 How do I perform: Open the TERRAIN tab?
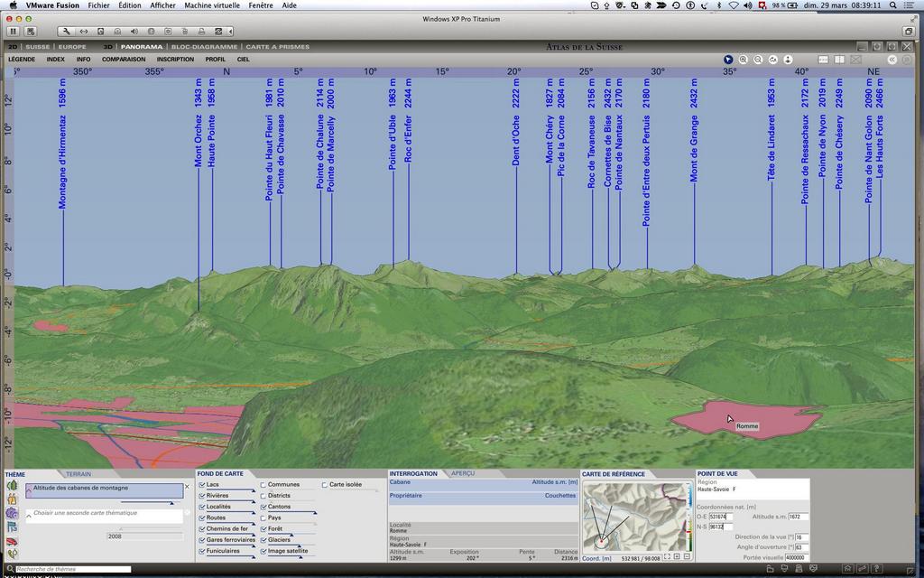tap(79, 474)
